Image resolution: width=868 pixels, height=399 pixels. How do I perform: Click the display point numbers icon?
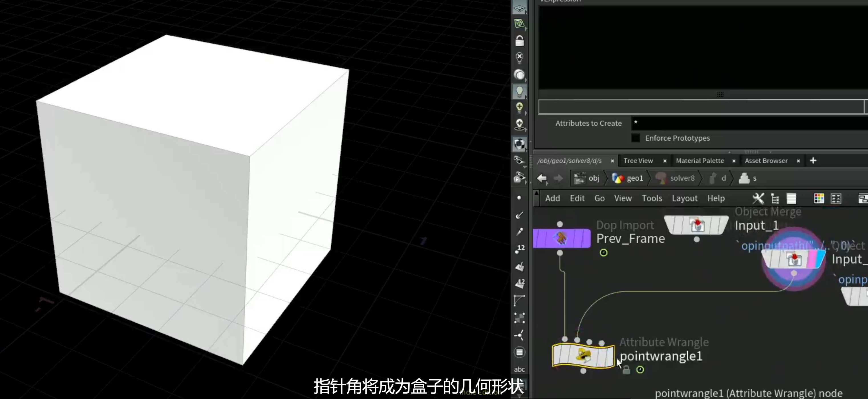coord(519,249)
